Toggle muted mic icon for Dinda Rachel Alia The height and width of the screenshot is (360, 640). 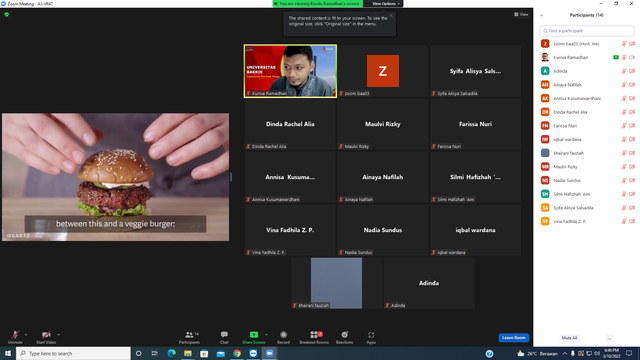pyautogui.click(x=624, y=112)
